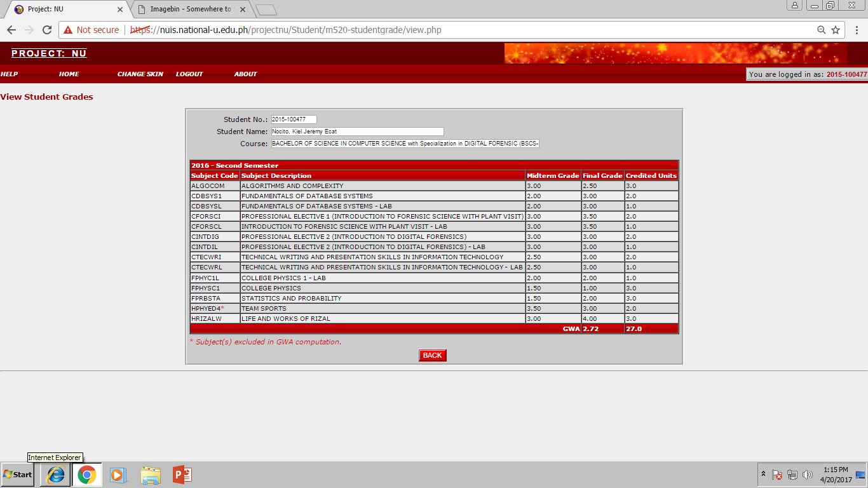This screenshot has height=488, width=868.
Task: Click subject code CFORSCL
Action: 207,227
